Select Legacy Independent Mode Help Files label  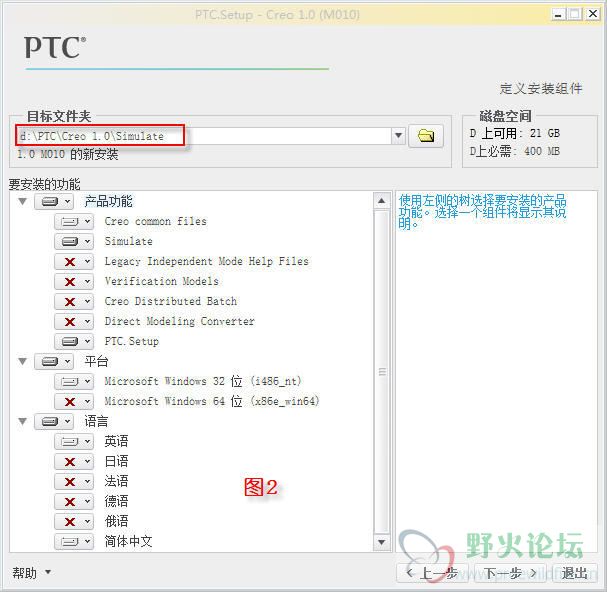[x=207, y=262]
